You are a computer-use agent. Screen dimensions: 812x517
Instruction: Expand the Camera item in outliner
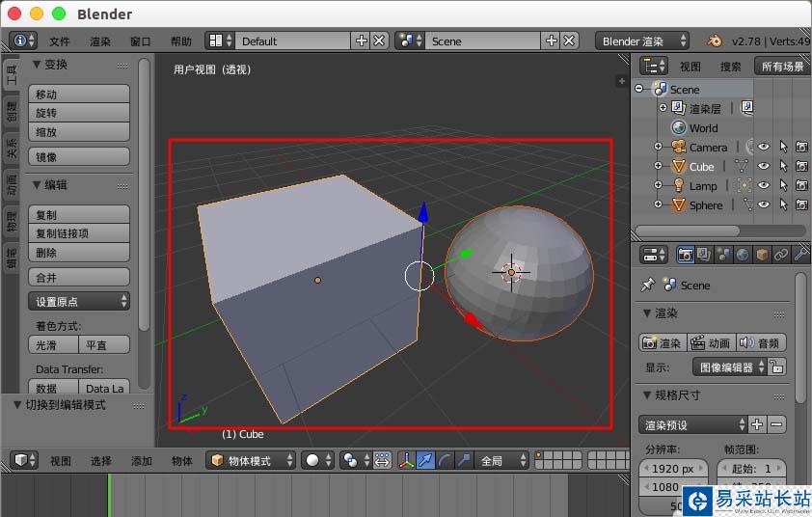pyautogui.click(x=659, y=148)
